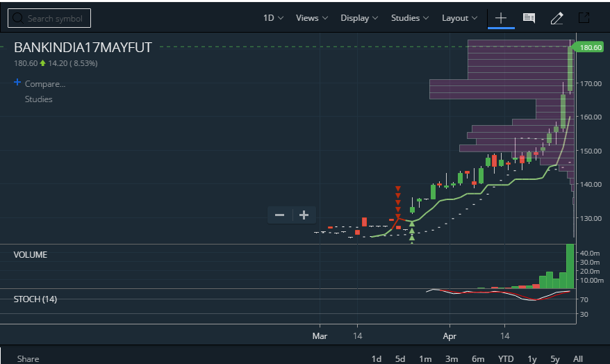The image size is (610, 364).
Task: Click the pop-out share icon
Action: (584, 17)
